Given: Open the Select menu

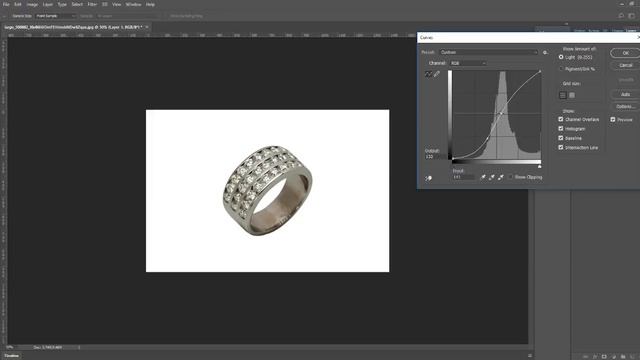Looking at the screenshot, I should [x=77, y=4].
